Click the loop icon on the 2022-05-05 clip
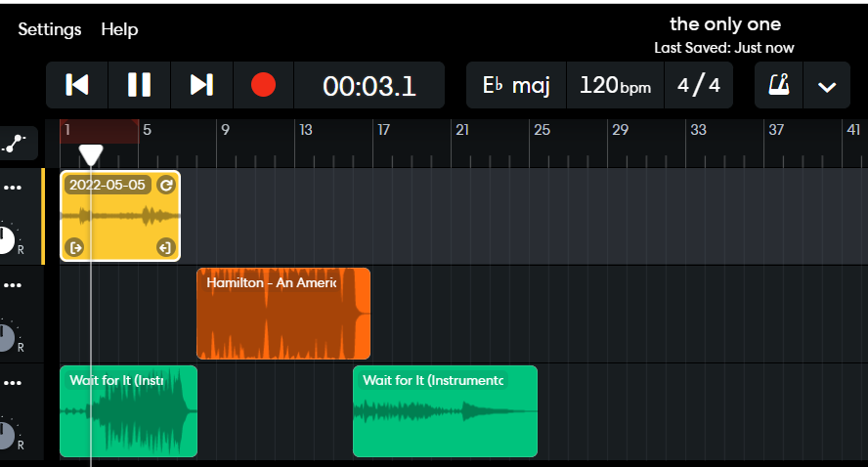Screen dimensions: 868x467 tap(166, 185)
